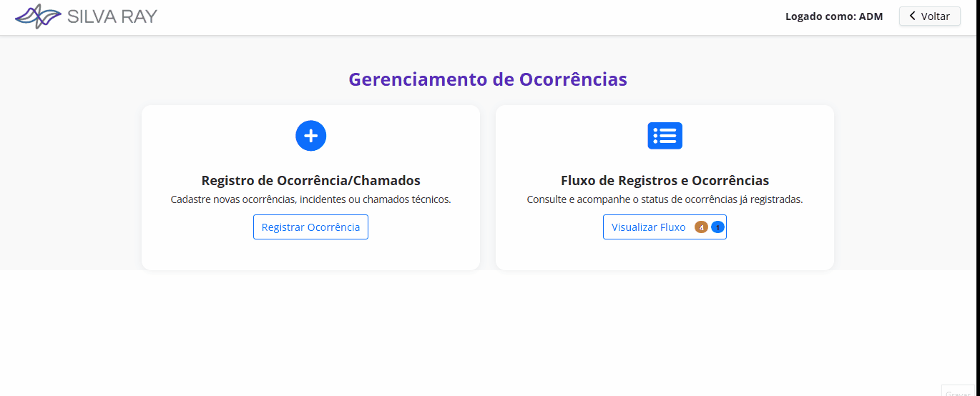This screenshot has width=980, height=396.
Task: Click the SILVA RAY brand text
Action: tap(112, 16)
